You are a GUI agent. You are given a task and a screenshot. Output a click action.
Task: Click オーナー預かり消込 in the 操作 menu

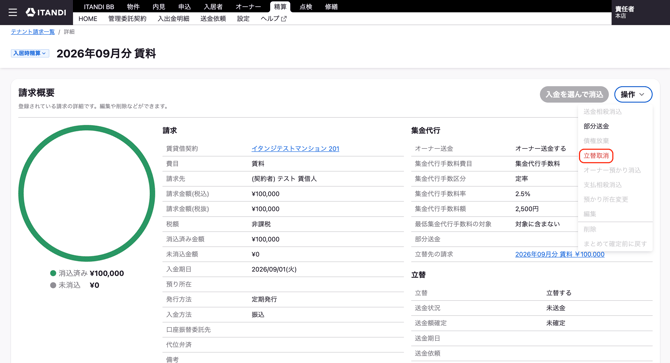tap(612, 170)
